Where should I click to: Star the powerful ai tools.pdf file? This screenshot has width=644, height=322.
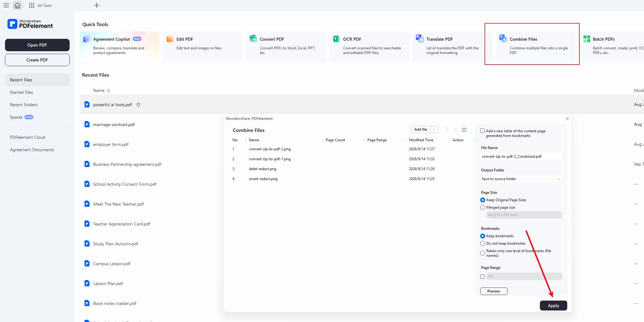(x=138, y=105)
